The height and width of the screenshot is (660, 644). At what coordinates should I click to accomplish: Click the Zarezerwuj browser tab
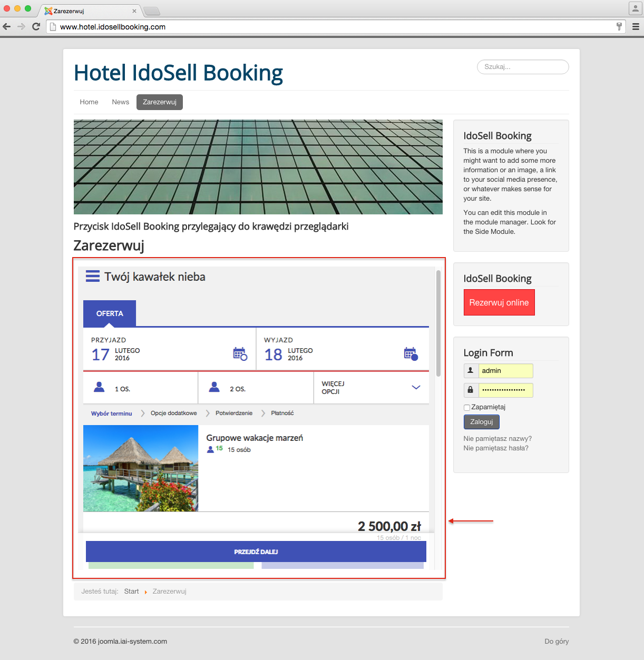(x=90, y=11)
